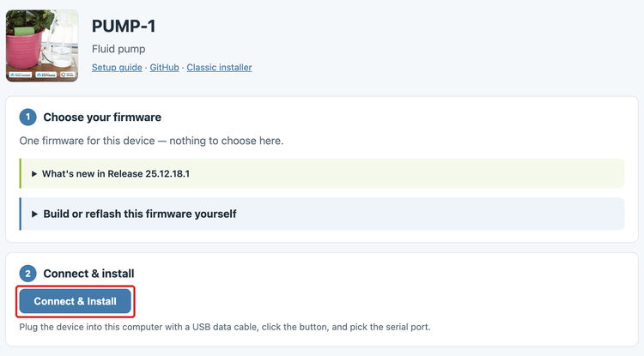Click the ESPHome badge on product photo

pos(46,75)
